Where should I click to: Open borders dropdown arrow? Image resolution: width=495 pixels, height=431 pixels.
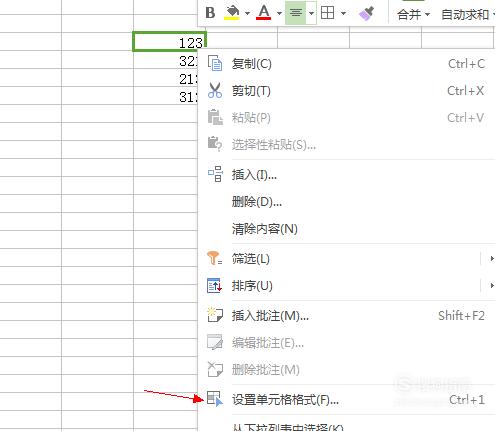click(x=343, y=13)
